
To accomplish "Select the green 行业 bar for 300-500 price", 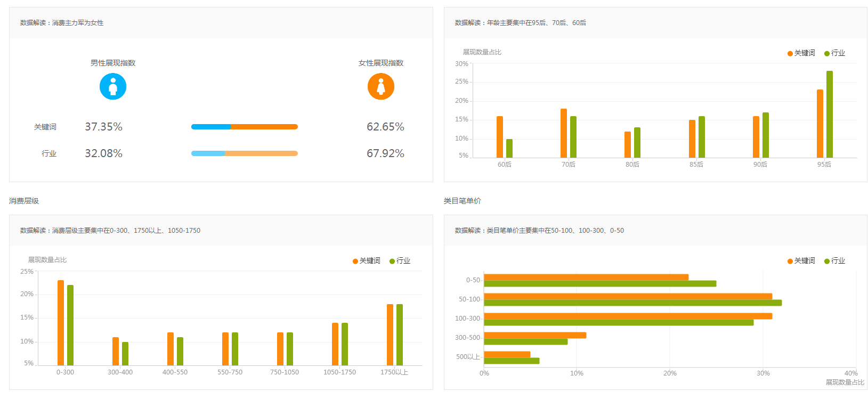I will [x=526, y=341].
